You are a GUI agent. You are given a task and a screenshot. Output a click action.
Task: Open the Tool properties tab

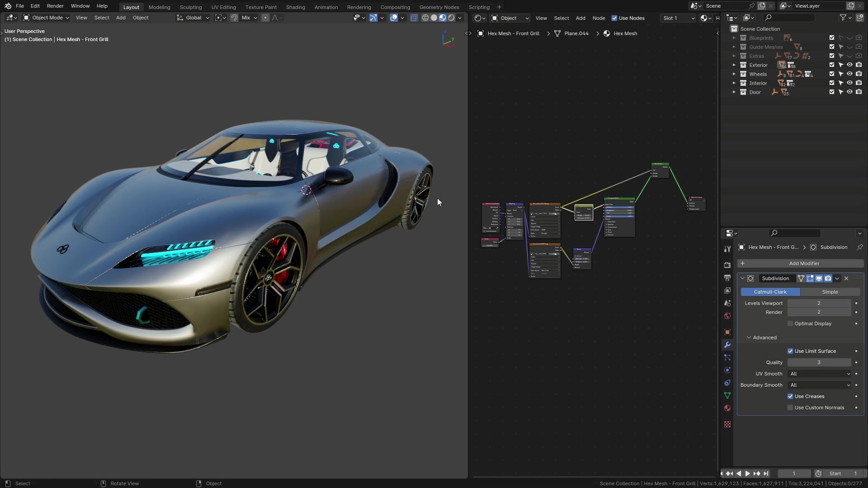pos(727,249)
